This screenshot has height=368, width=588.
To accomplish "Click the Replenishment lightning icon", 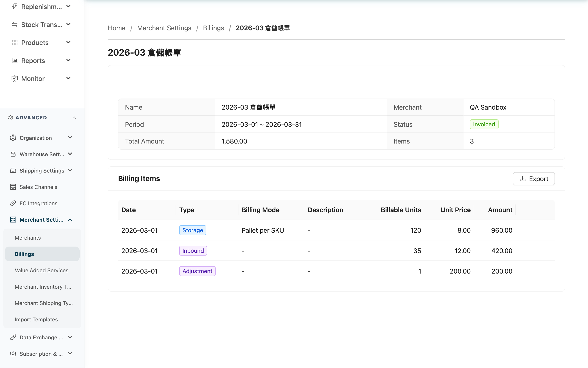I will point(14,7).
